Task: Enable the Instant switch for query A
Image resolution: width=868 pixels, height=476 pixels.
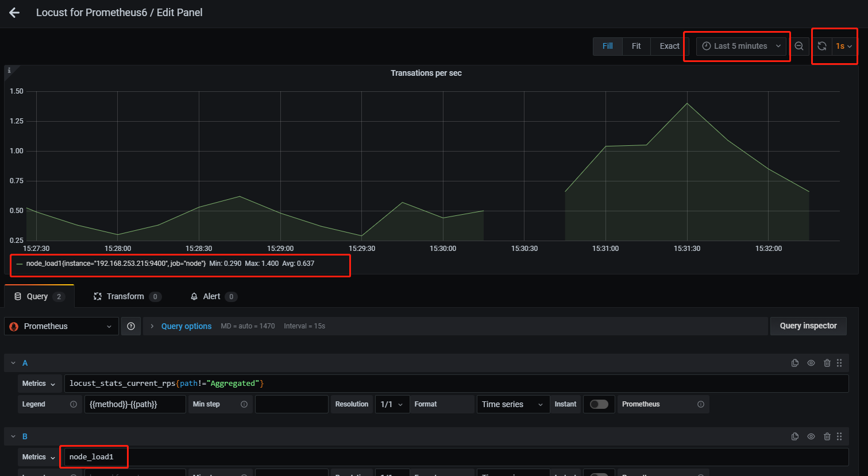Action: click(x=599, y=404)
